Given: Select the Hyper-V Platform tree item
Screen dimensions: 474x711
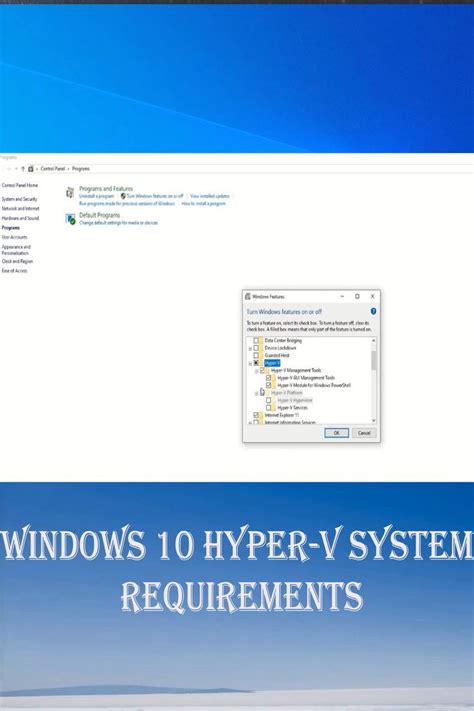Looking at the screenshot, I should click(x=287, y=393).
